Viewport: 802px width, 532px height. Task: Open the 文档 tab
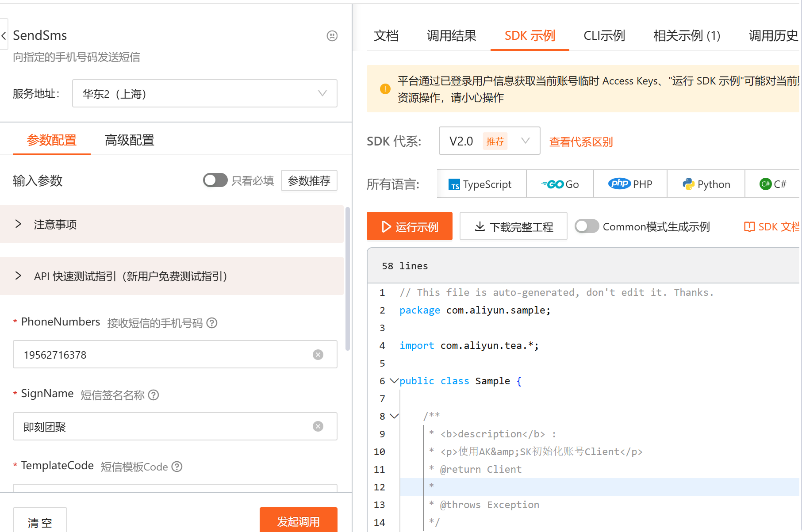pyautogui.click(x=386, y=36)
